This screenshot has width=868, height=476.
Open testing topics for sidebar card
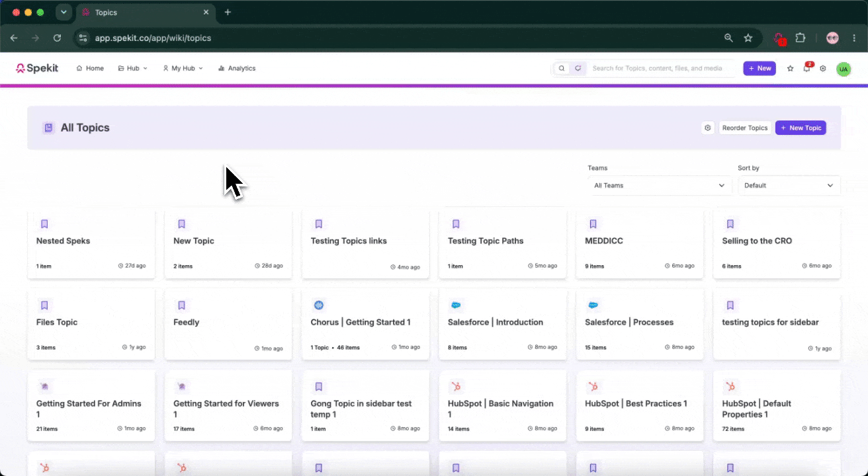click(777, 324)
